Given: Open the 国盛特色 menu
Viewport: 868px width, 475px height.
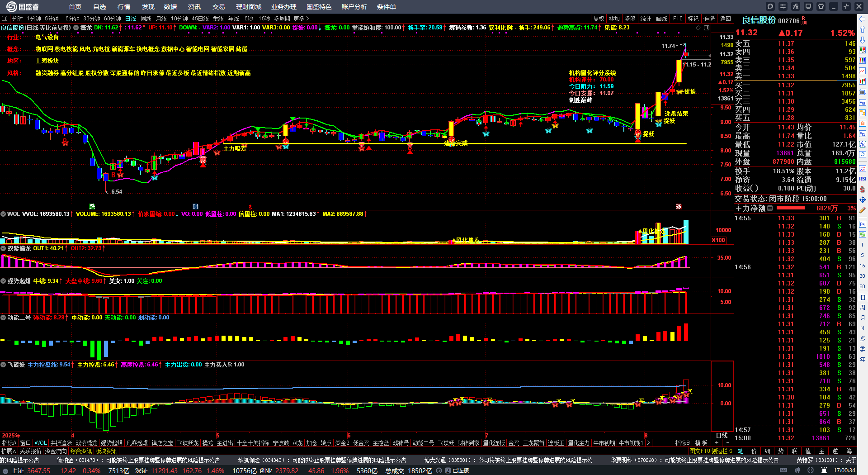Looking at the screenshot, I should pyautogui.click(x=319, y=7).
